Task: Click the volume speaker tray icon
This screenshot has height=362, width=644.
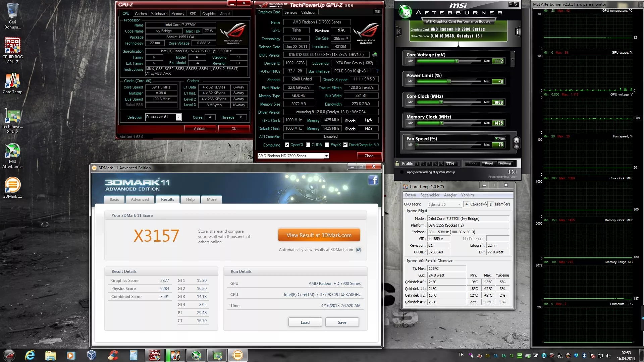Action: 608,356
